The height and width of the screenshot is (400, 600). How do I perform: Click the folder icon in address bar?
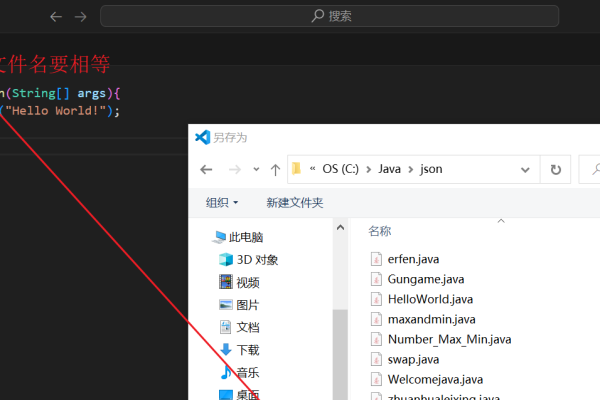[296, 168]
